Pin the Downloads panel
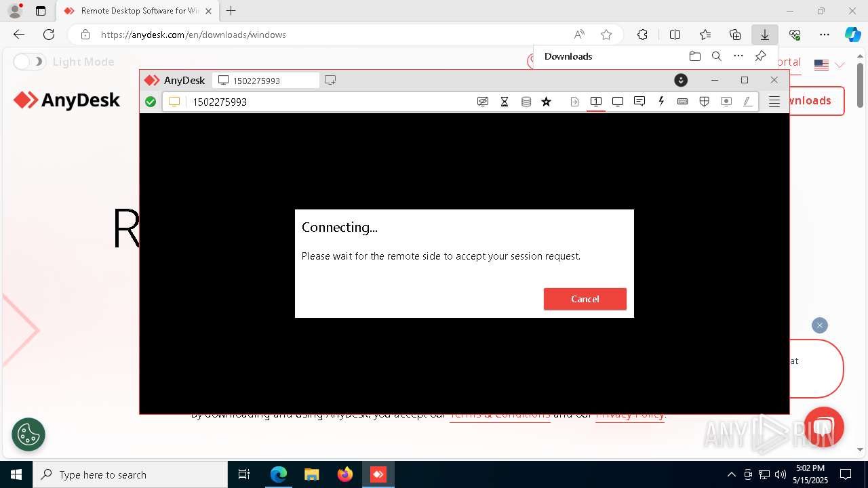Screen dimensions: 868x488 pyautogui.click(x=761, y=56)
